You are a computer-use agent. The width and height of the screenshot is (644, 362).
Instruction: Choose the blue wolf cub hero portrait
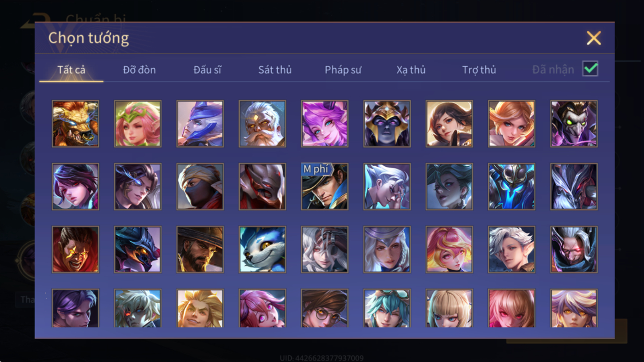(x=262, y=250)
